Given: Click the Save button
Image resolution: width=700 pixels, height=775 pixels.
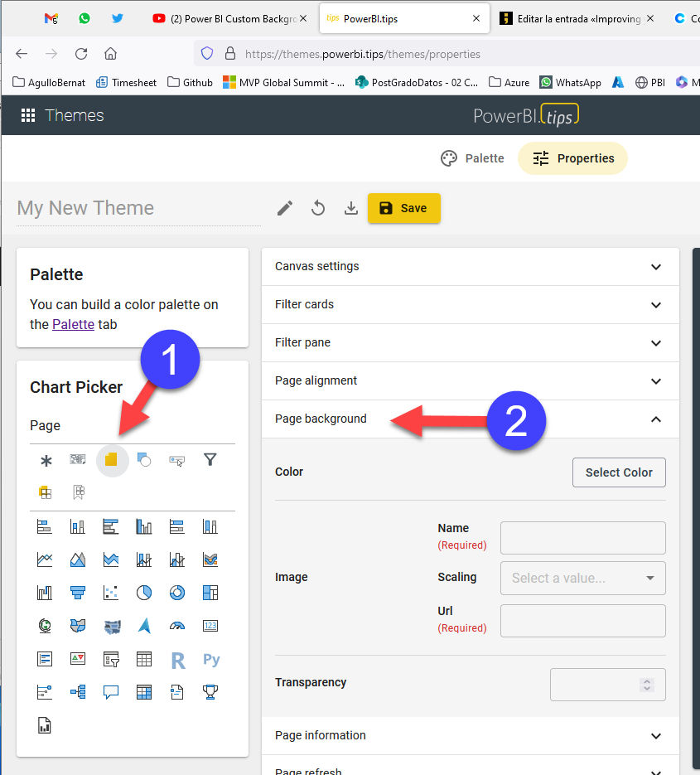Looking at the screenshot, I should 404,208.
